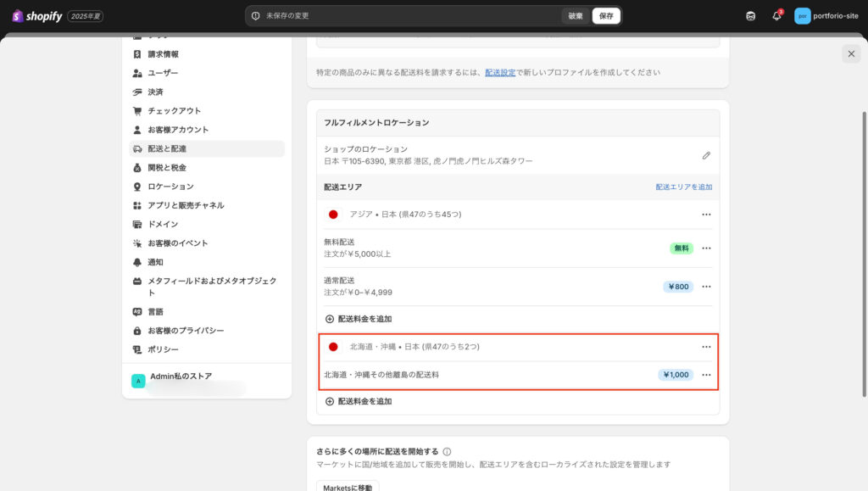Click the 保存 button
Image resolution: width=868 pixels, height=491 pixels.
tap(605, 16)
